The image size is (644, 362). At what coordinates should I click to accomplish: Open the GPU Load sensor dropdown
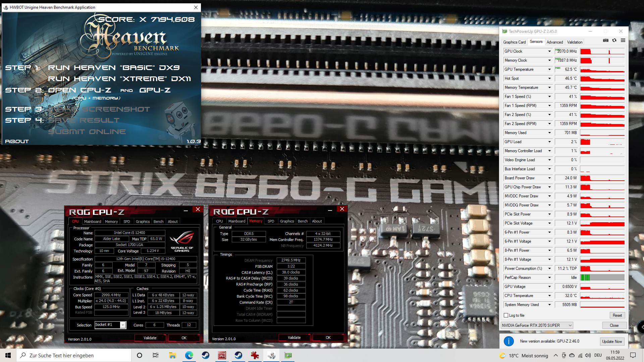(x=549, y=142)
